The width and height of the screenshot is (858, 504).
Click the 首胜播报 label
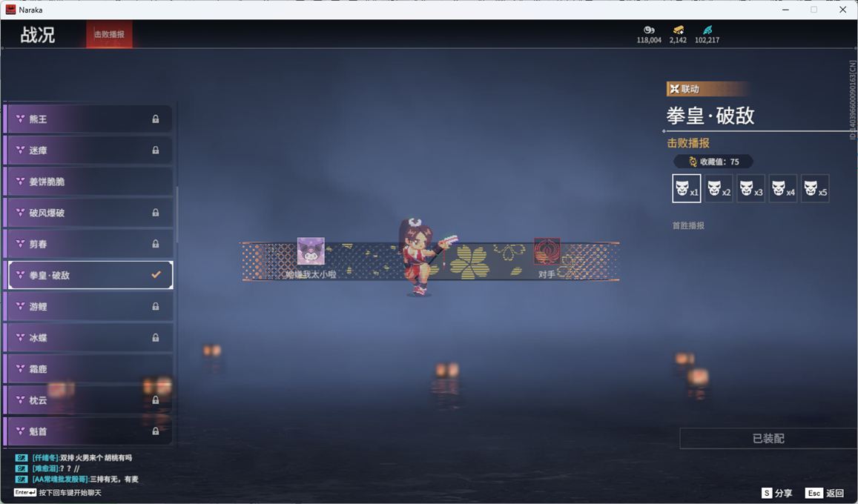688,226
